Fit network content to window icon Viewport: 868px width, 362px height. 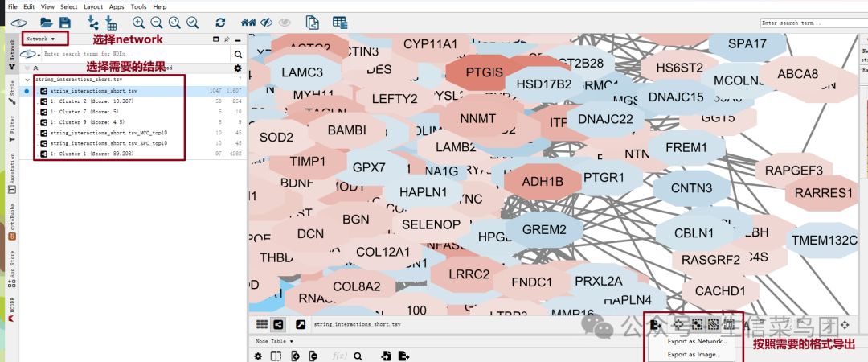(x=174, y=23)
